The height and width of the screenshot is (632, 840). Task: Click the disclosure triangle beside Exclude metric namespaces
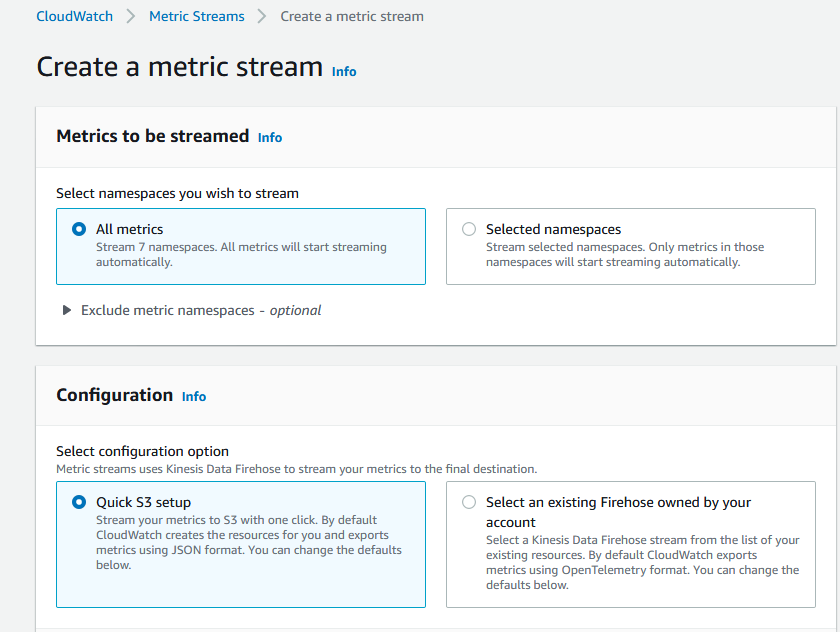pyautogui.click(x=66, y=311)
